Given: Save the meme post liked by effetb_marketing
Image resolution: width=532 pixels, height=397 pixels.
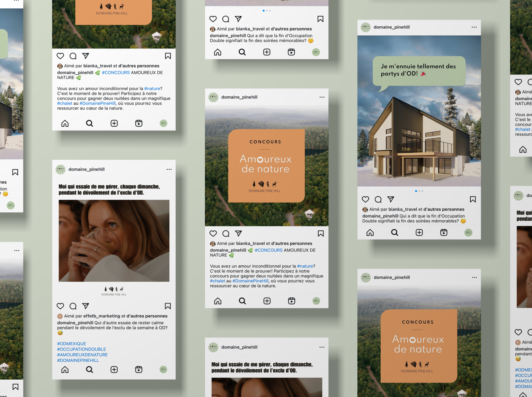Looking at the screenshot, I should (168, 306).
